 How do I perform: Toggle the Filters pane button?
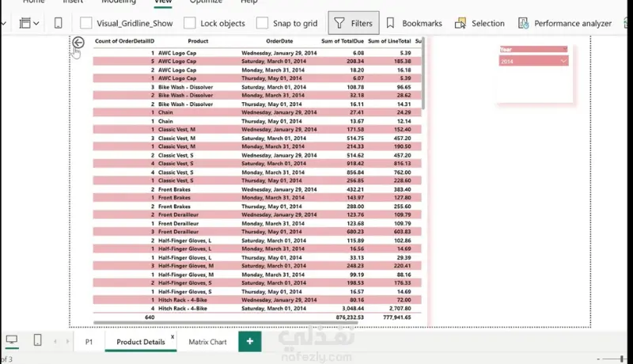(353, 23)
